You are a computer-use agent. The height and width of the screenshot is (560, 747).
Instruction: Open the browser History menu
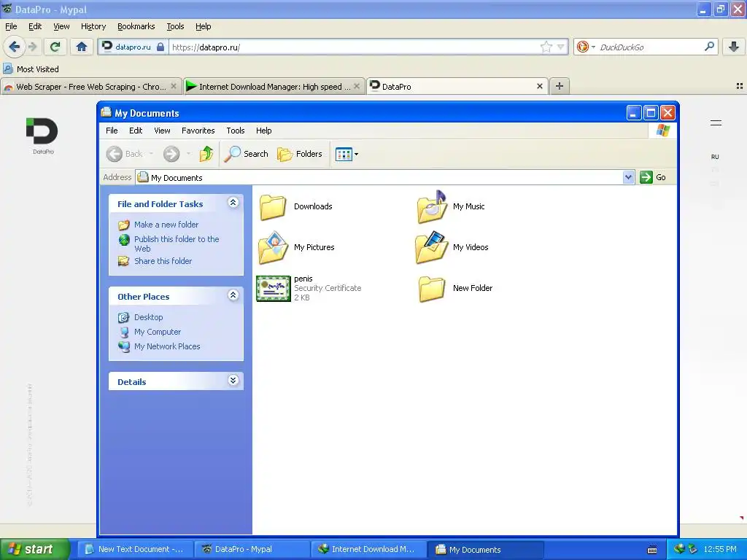tap(93, 26)
